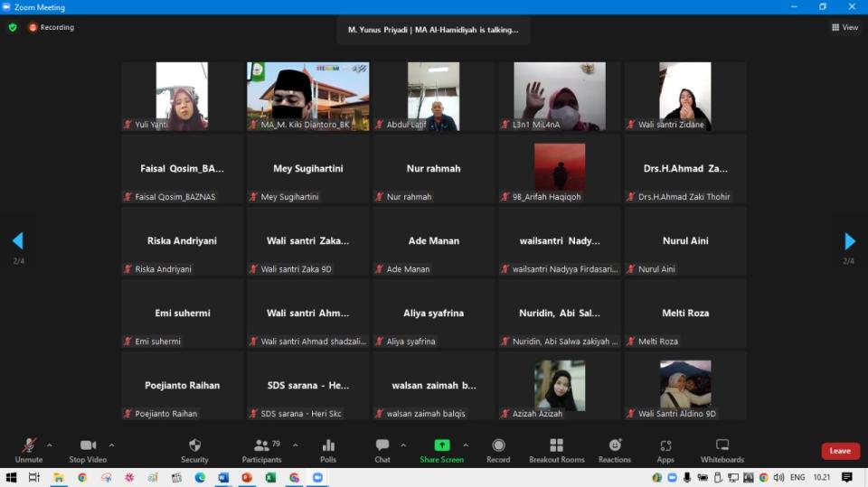
Task: Open Breakout Rooms
Action: pos(556,450)
